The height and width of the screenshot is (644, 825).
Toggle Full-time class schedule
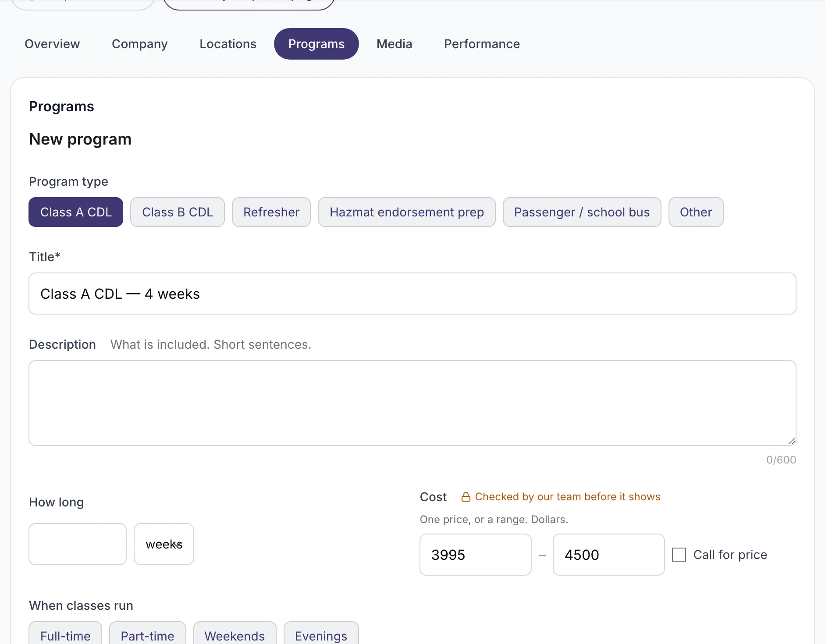click(65, 633)
